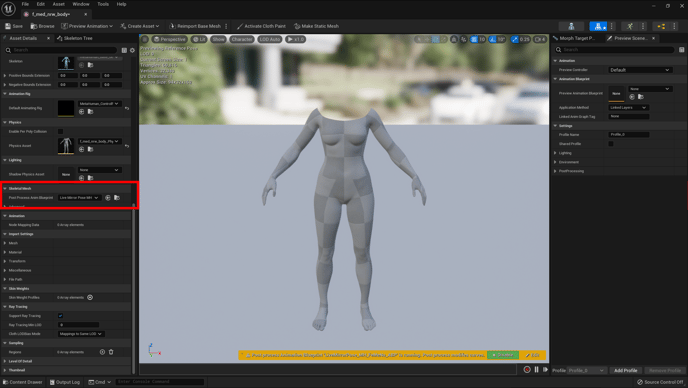The width and height of the screenshot is (688, 388).
Task: Open the Tools menu
Action: pos(103,4)
